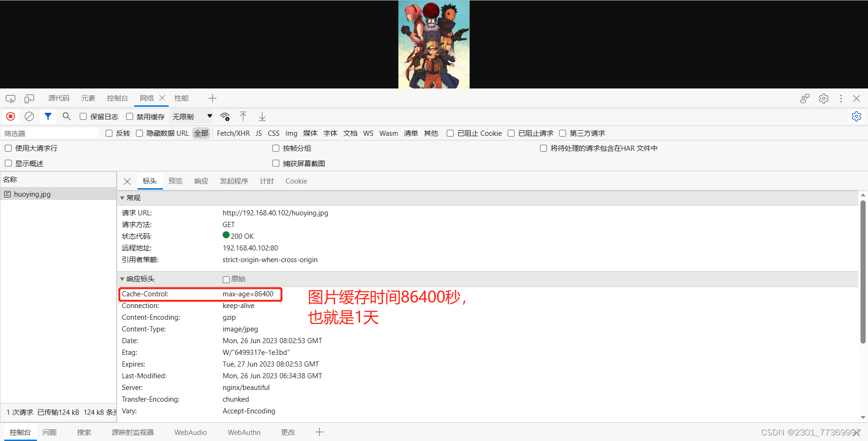The image size is (868, 441).
Task: Switch to 控制台 panel tab at top
Action: pyautogui.click(x=117, y=98)
